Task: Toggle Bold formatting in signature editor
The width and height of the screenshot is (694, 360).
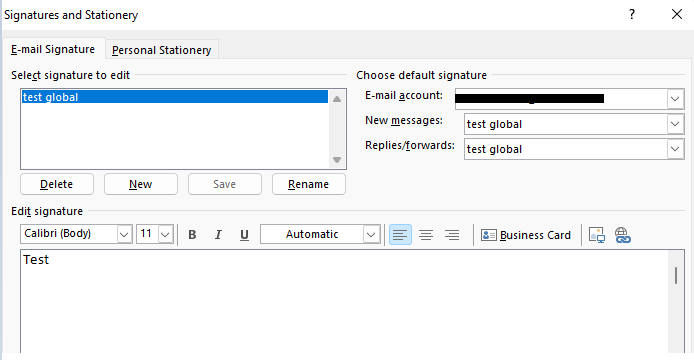Action: [192, 235]
